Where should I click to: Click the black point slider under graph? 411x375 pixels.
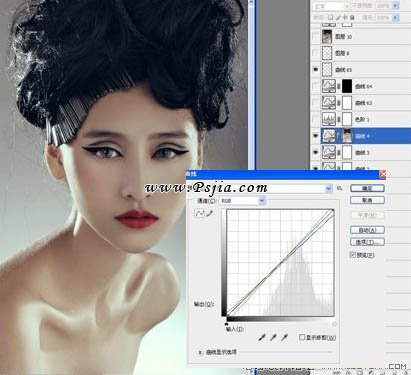(227, 324)
